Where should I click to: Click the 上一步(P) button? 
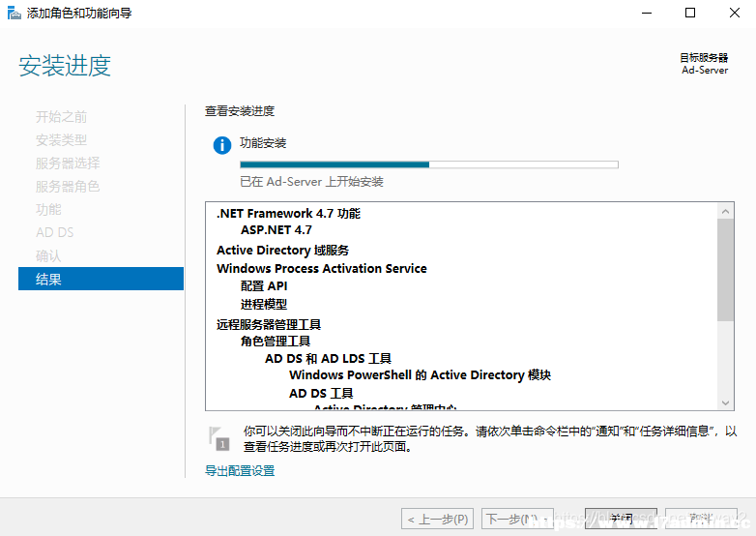tap(437, 520)
